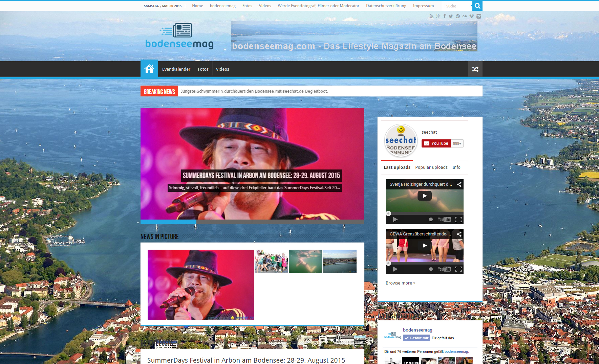Screen dimensions: 599x364
Task: Click Home in top menu
Action: coord(197,6)
